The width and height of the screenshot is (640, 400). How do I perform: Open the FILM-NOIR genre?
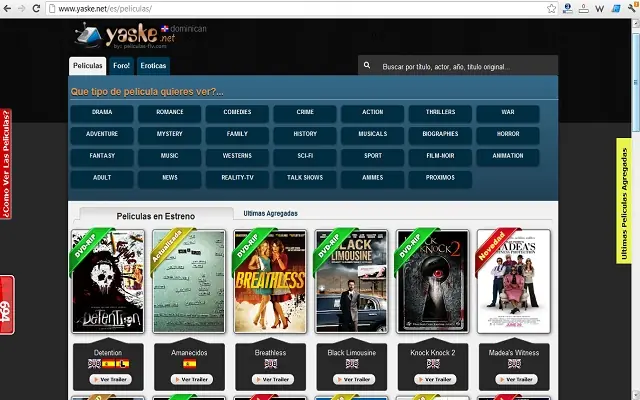tap(440, 157)
